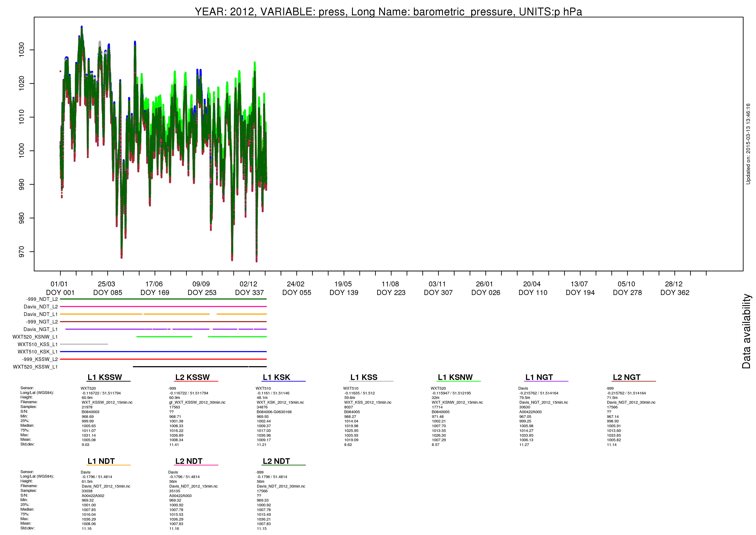Click serial number 'B084006-G0630168'
This screenshot has height=535, width=756.
click(x=274, y=412)
